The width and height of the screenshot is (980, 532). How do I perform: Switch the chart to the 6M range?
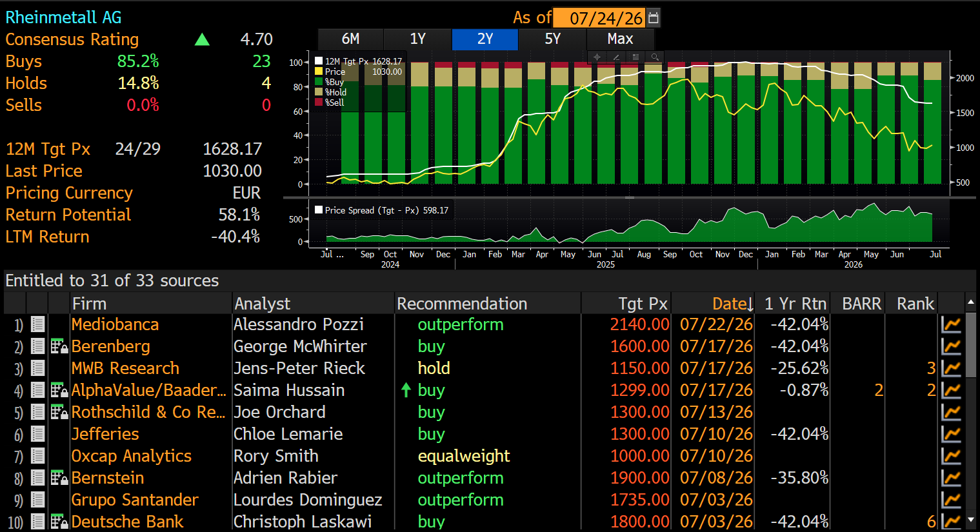pyautogui.click(x=350, y=39)
